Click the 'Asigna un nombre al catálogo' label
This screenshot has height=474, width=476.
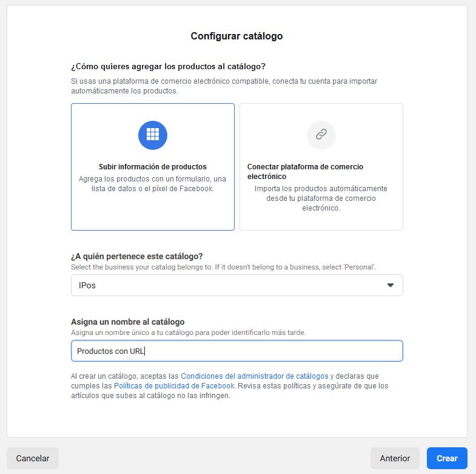[128, 322]
